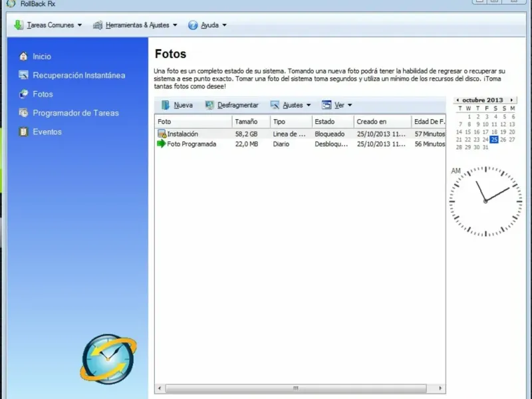Viewport: 532px width, 399px height.
Task: Go to next month in calendar
Action: pos(511,100)
